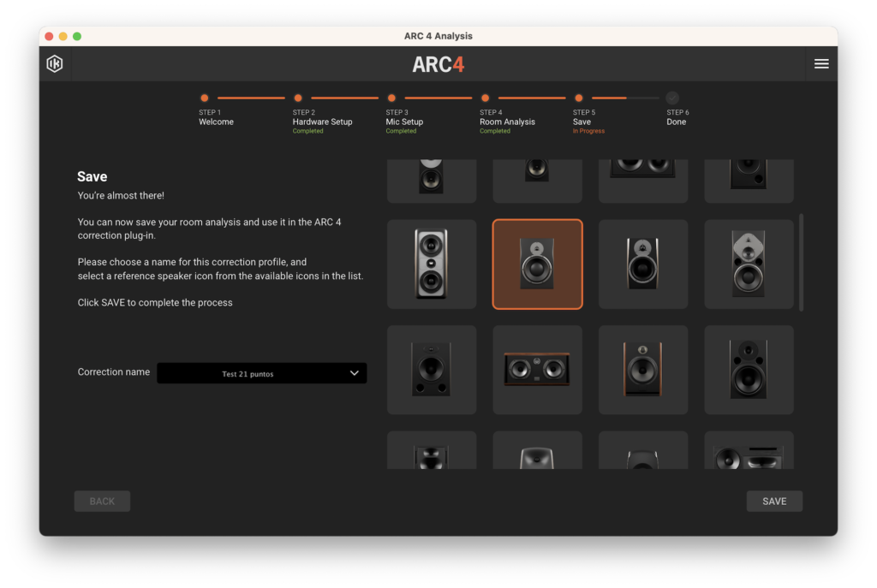877x588 pixels.
Task: Click the Step 6 Done progress marker
Action: pos(672,98)
